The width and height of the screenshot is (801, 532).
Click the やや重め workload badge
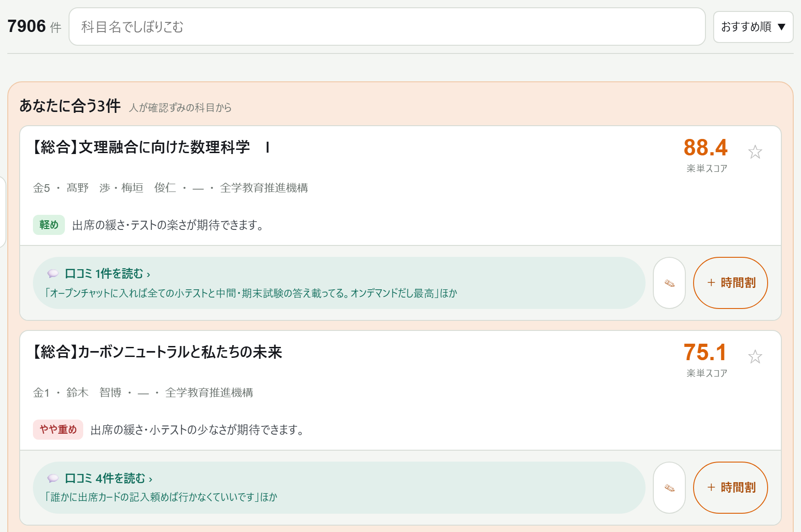tap(58, 430)
